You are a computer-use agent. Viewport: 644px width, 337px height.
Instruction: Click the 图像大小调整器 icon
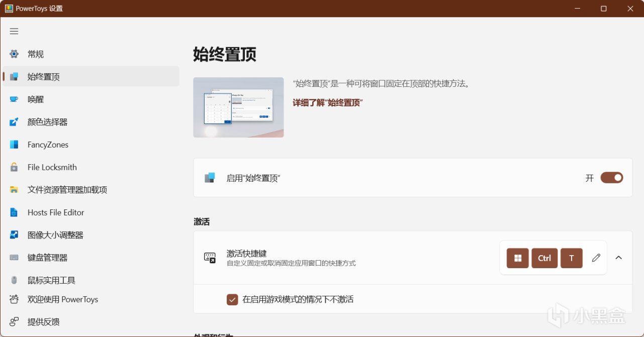pyautogui.click(x=14, y=235)
